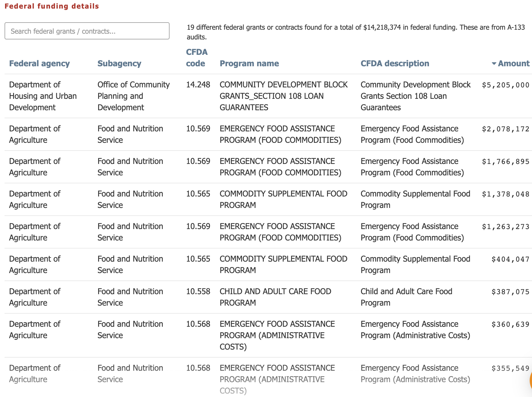The height and width of the screenshot is (397, 532).
Task: Select the Office of Community Planning subagency cell
Action: tap(134, 96)
